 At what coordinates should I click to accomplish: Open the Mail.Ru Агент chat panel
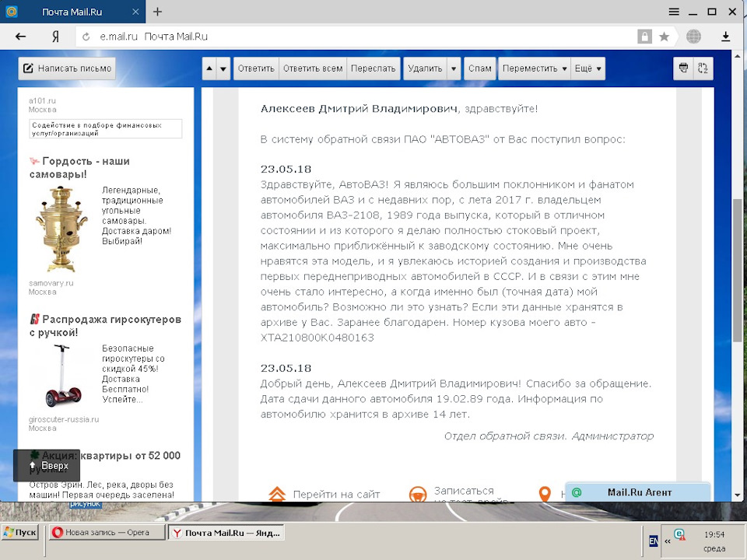pos(638,492)
